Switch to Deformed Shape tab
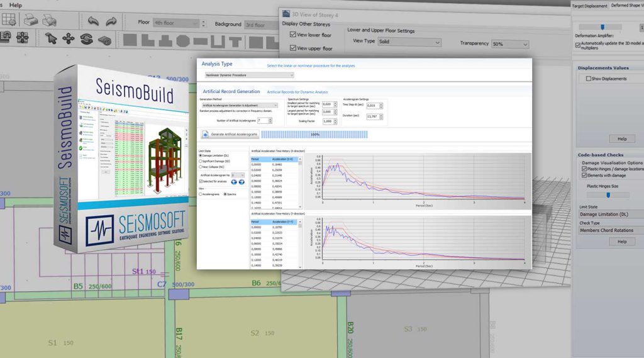This screenshot has width=644, height=358. coord(627,5)
